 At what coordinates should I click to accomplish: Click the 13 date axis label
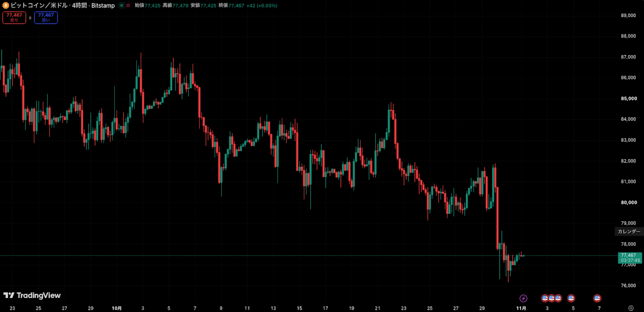point(273,308)
